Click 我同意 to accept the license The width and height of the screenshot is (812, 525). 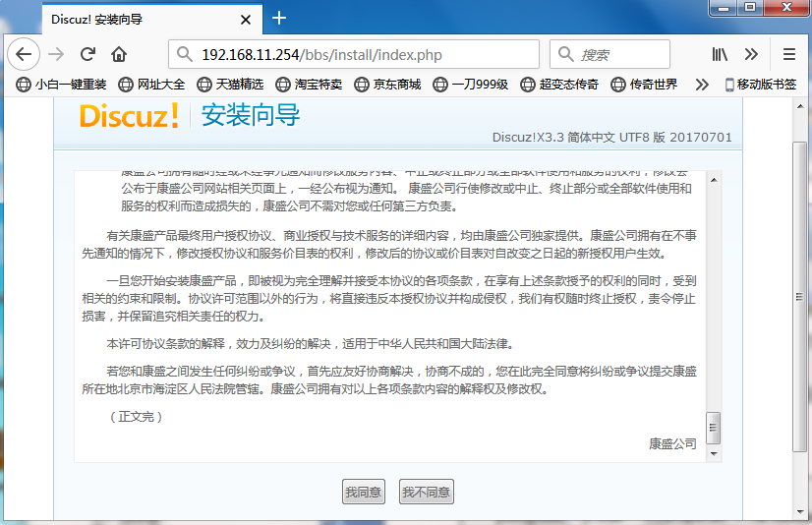click(364, 492)
